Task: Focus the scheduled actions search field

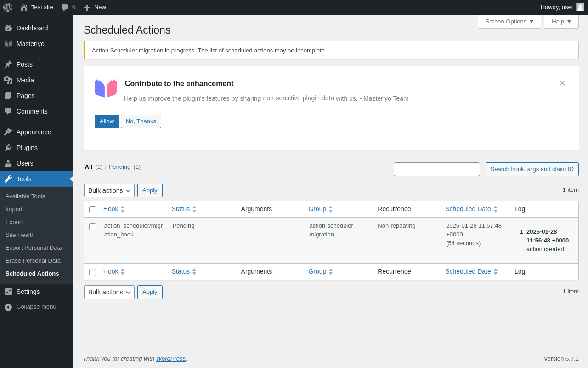Action: 436,169
